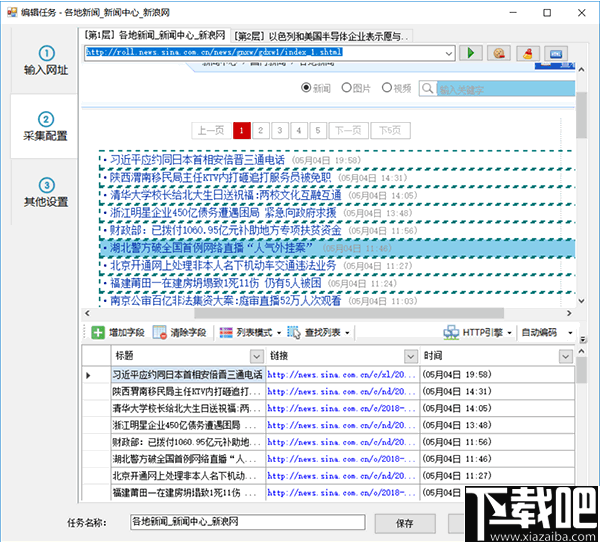This screenshot has width=600, height=542.
Task: Open news link 财政部已拨付1060.95亿元
Action: [x=225, y=230]
